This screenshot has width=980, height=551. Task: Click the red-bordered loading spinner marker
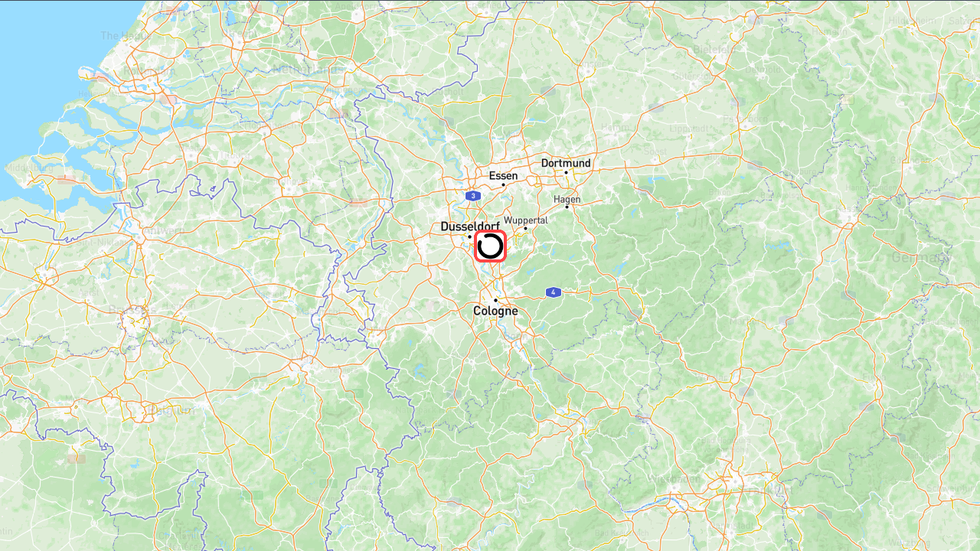(x=490, y=246)
